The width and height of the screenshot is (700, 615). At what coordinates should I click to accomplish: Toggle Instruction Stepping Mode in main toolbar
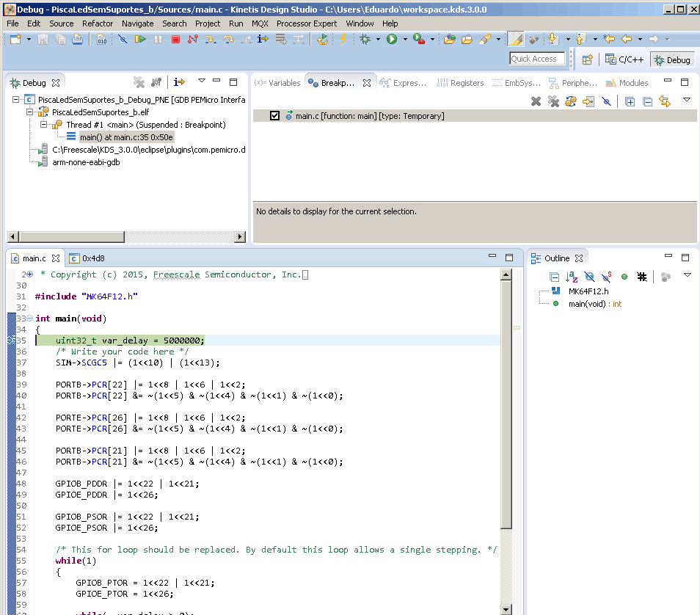tap(263, 39)
